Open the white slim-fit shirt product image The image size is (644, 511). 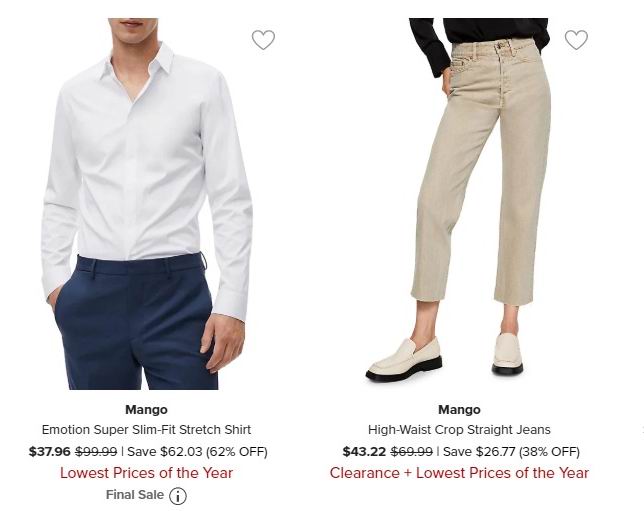coord(147,203)
